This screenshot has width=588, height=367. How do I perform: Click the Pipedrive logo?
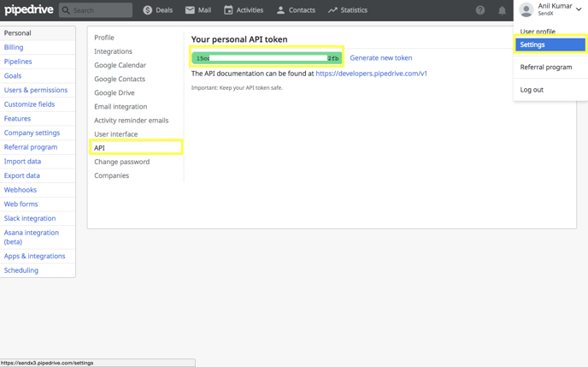click(x=28, y=9)
